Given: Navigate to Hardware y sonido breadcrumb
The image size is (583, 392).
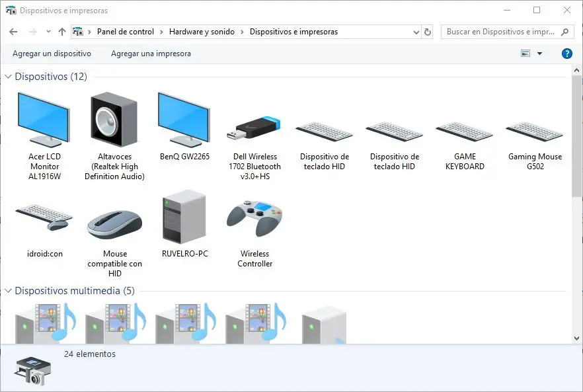Looking at the screenshot, I should click(202, 32).
